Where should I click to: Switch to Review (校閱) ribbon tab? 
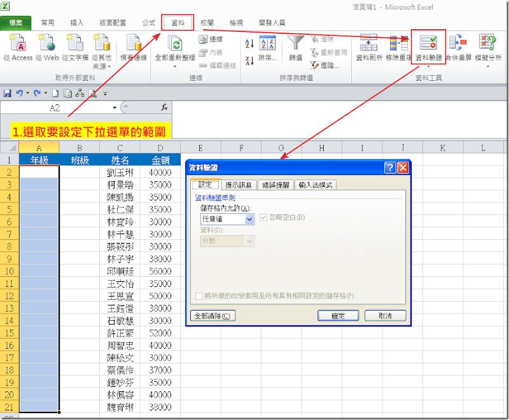pyautogui.click(x=207, y=23)
